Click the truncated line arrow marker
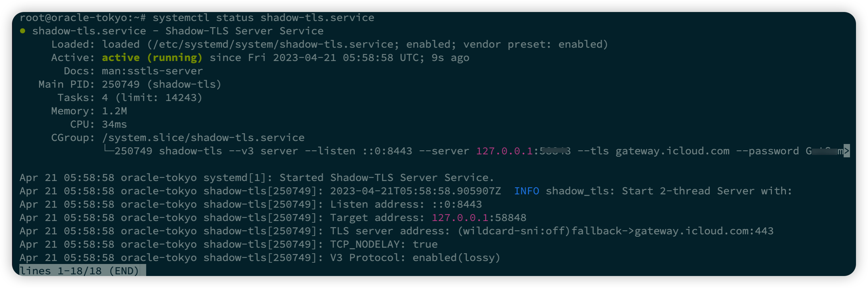The height and width of the screenshot is (288, 868). [846, 151]
